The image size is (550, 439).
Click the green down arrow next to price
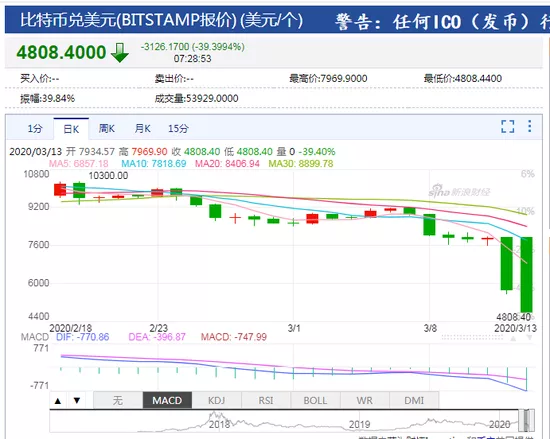click(x=120, y=53)
